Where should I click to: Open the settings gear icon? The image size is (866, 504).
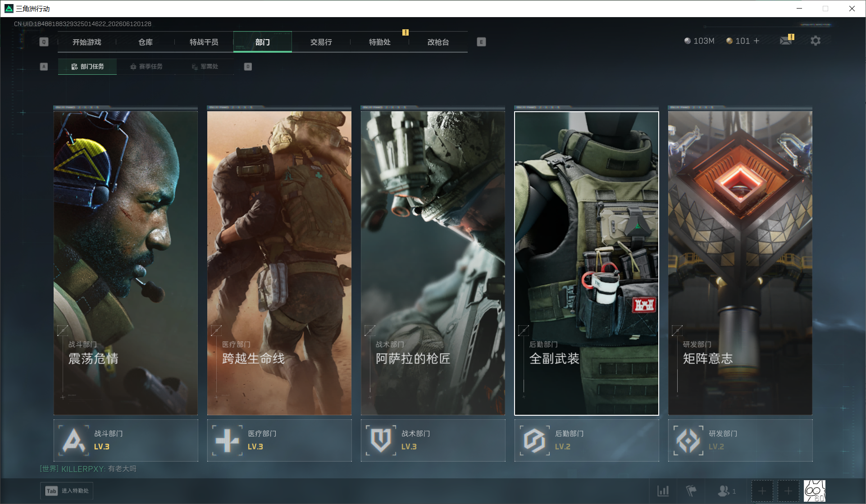point(815,41)
